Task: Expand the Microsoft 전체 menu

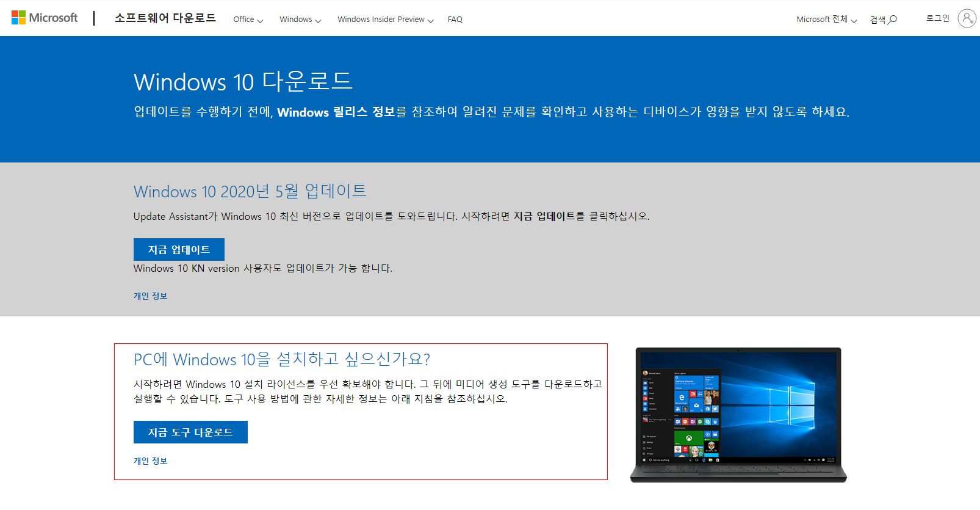Action: tap(827, 20)
